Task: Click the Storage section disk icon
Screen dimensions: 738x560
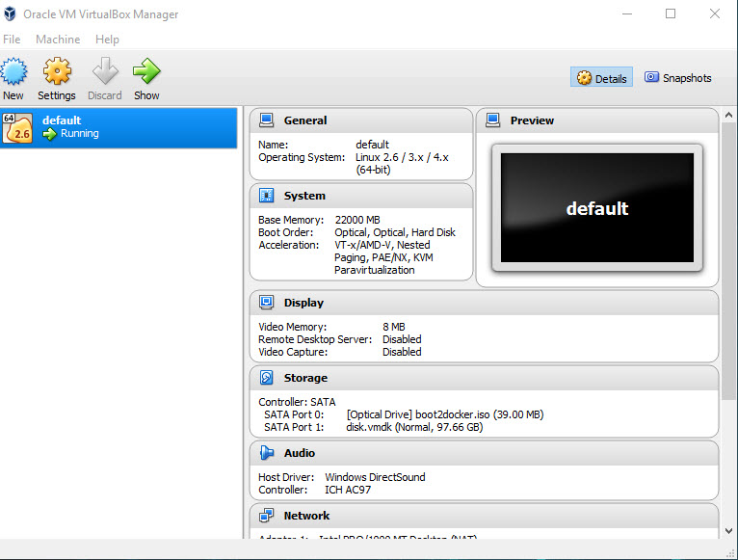Action: point(267,378)
